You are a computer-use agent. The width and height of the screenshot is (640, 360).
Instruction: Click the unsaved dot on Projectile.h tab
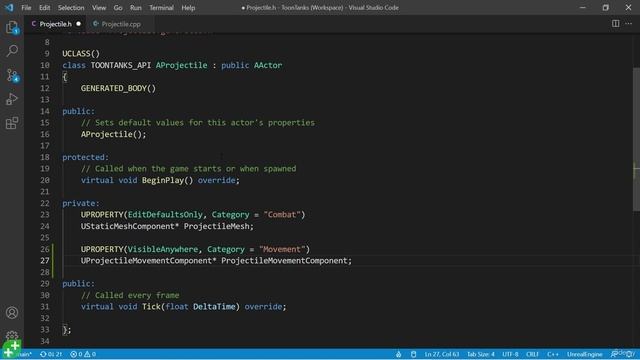pos(78,24)
